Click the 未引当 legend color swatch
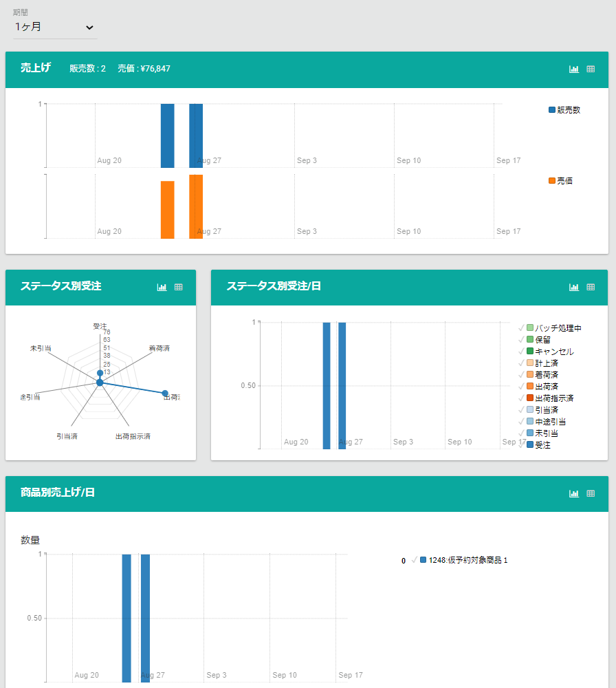The width and height of the screenshot is (616, 688). coord(530,433)
